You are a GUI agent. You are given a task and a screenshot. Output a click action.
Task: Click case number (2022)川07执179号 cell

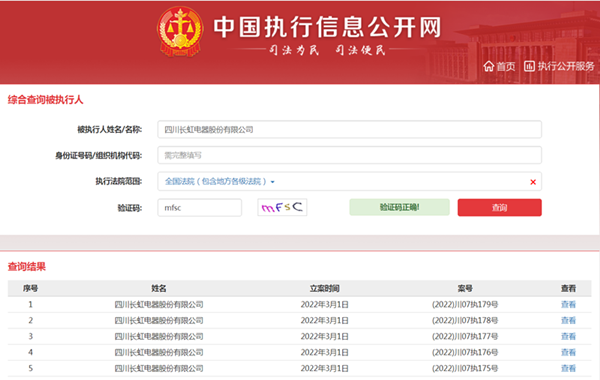coord(465,305)
